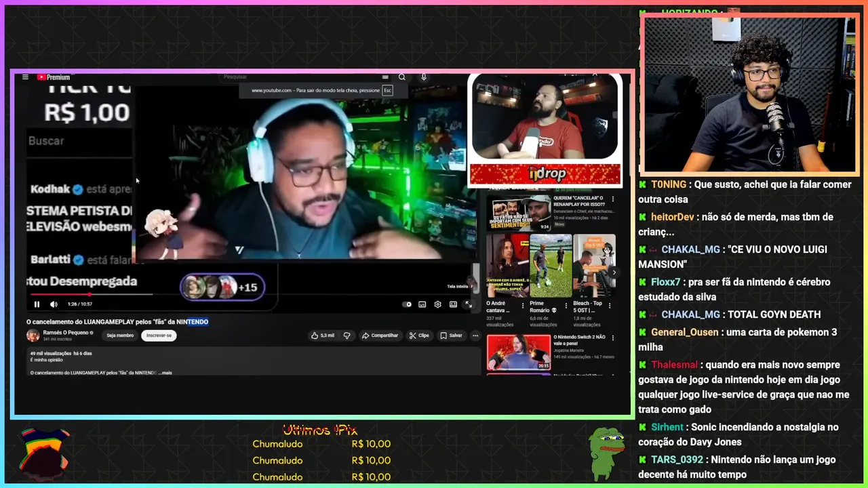The image size is (868, 488).
Task: Click the Kick badge beside T0NING
Action: (x=642, y=184)
